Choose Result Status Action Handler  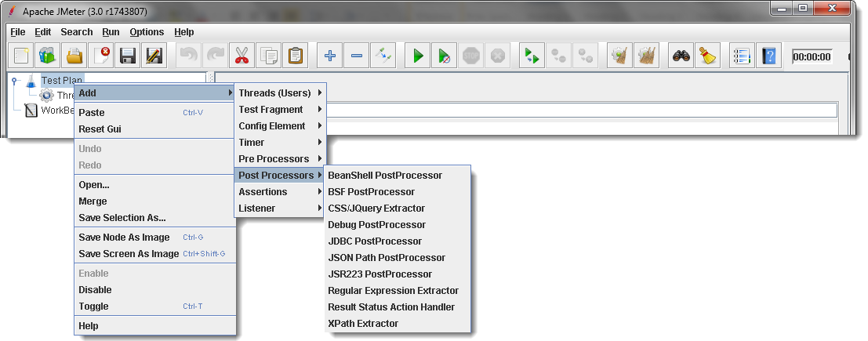(397, 307)
